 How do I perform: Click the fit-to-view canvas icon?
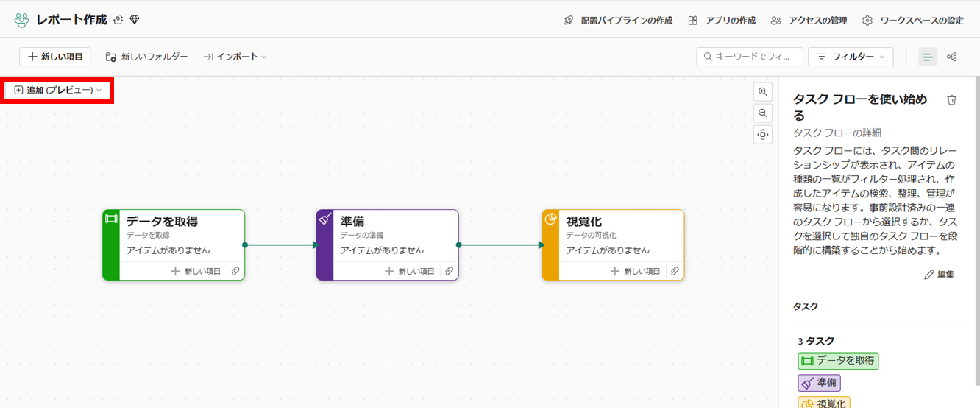pyautogui.click(x=763, y=135)
